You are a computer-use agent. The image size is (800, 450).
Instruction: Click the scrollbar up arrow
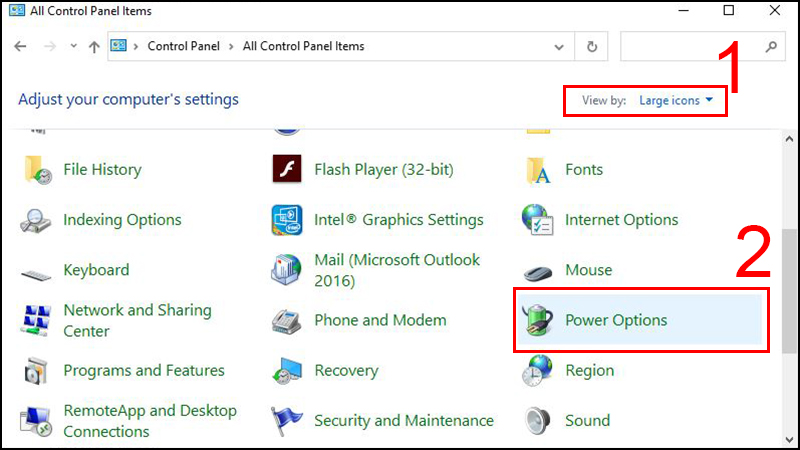[x=789, y=138]
